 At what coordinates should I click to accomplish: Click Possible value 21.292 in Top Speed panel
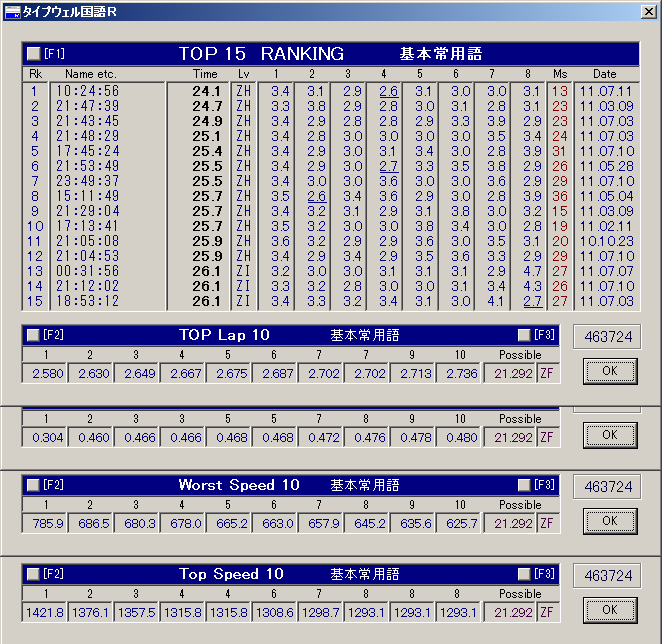coord(513,613)
